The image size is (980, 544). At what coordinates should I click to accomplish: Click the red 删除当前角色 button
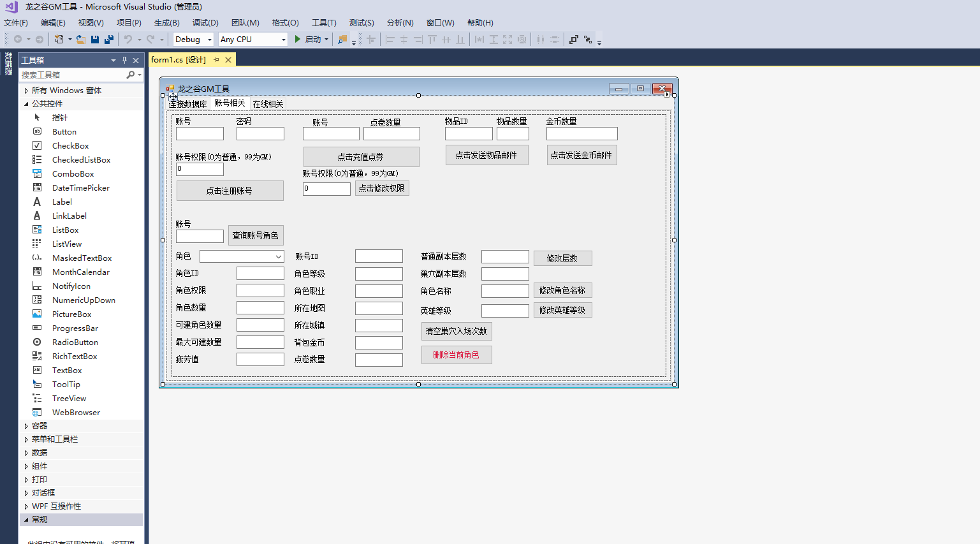click(x=457, y=355)
